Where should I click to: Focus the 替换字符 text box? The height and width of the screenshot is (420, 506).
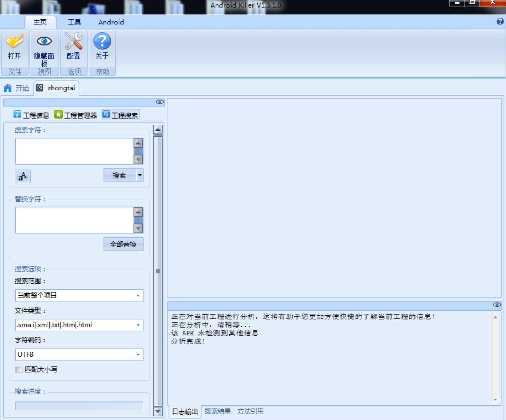click(x=75, y=220)
